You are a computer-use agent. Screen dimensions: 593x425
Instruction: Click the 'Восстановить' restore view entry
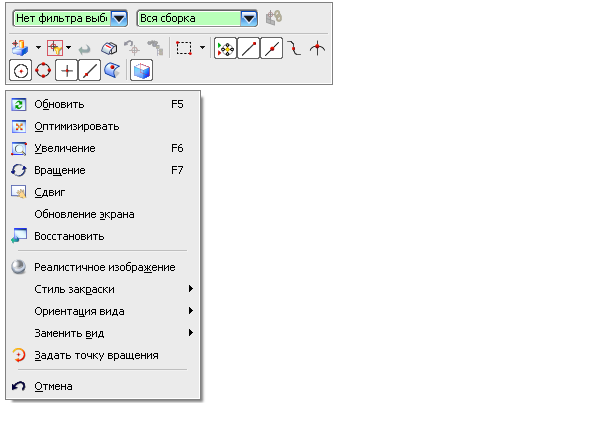coord(103,236)
